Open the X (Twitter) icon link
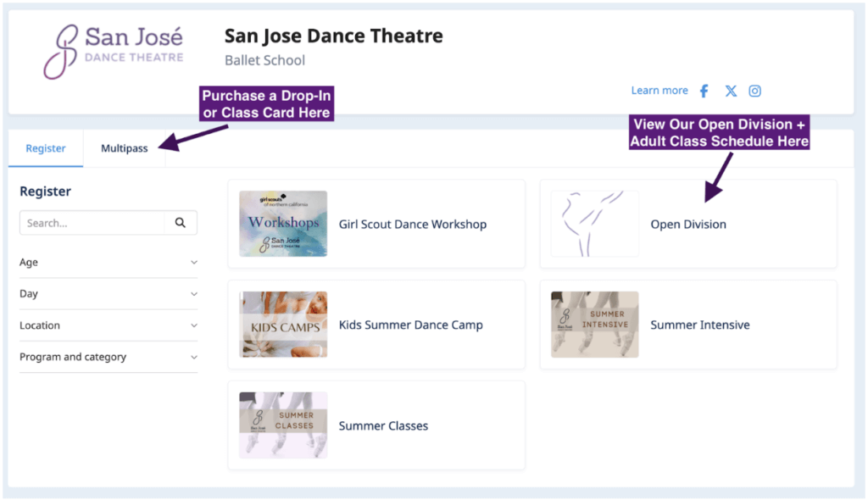Image resolution: width=868 pixels, height=500 pixels. click(x=731, y=91)
